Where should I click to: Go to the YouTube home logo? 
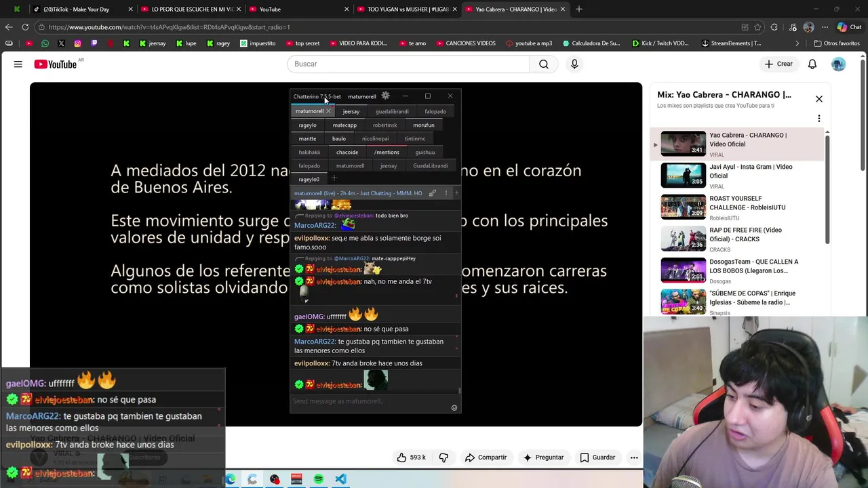[56, 64]
